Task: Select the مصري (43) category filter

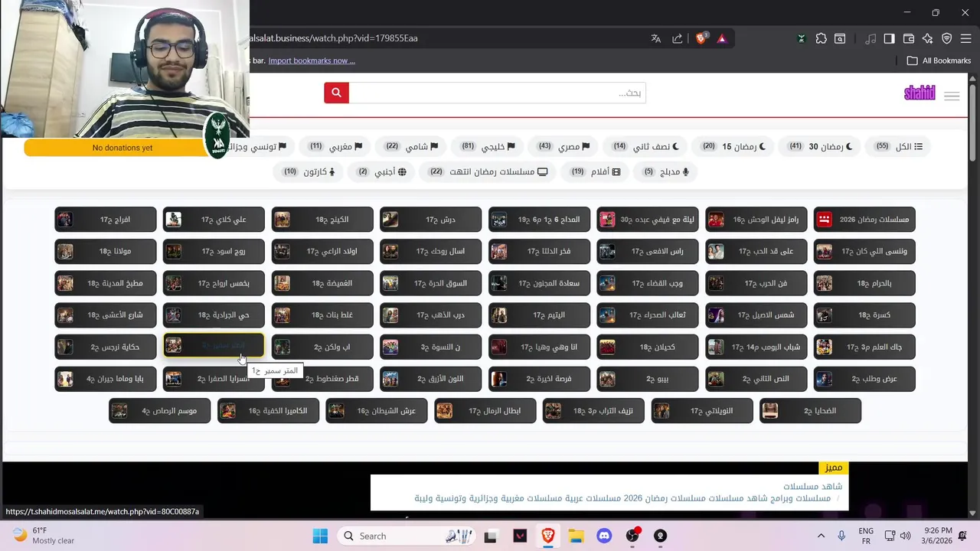Action: (x=563, y=146)
